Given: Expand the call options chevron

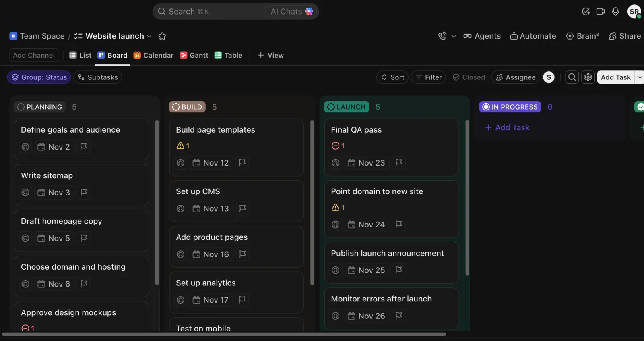Looking at the screenshot, I should [454, 36].
